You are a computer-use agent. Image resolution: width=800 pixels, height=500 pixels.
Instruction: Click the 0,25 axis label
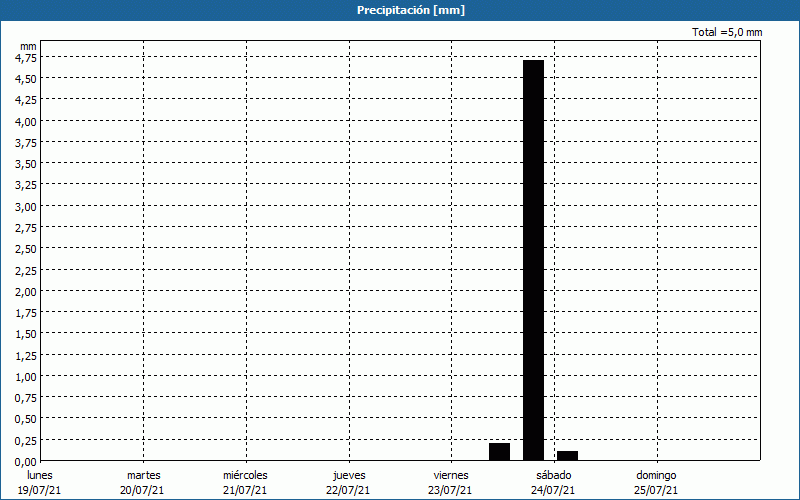pos(26,440)
